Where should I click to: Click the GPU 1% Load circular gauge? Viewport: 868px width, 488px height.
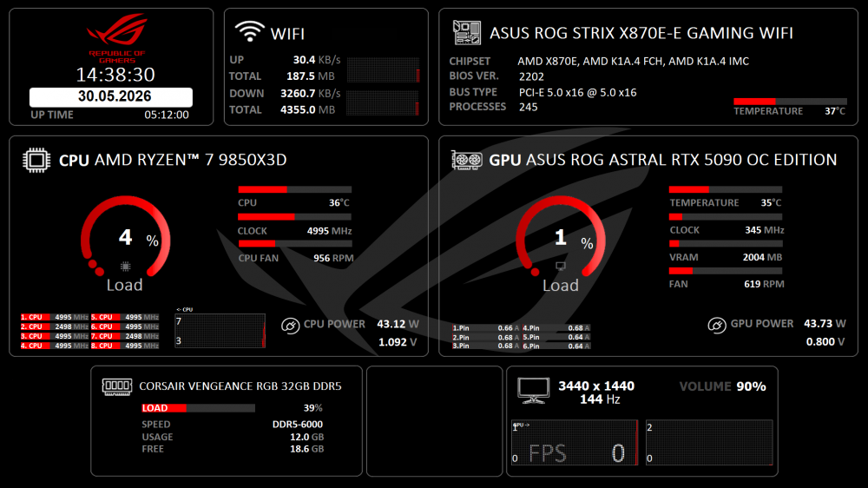(x=560, y=236)
